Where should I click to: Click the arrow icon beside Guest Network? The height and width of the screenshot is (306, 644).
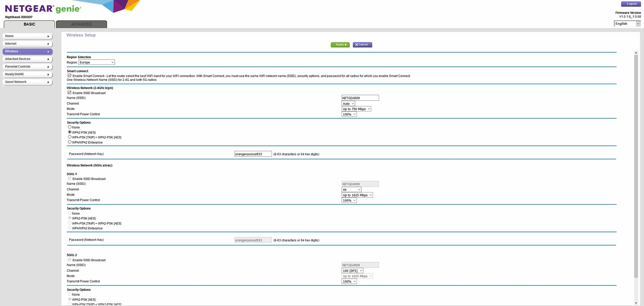(x=48, y=82)
